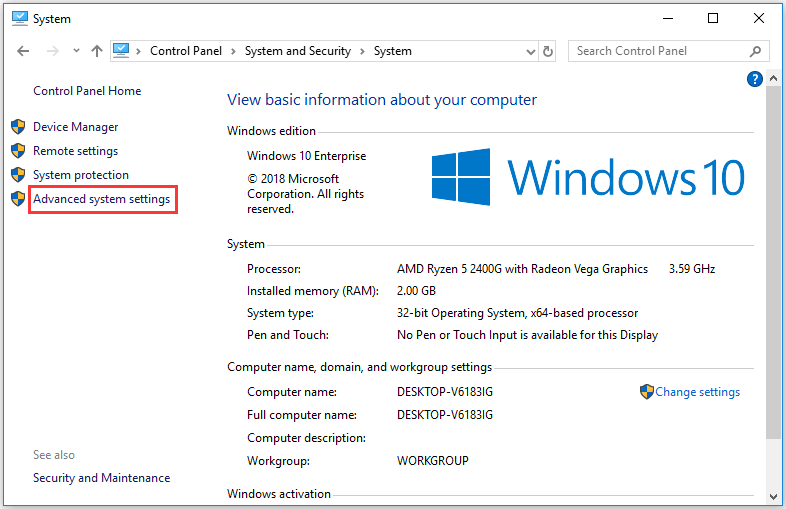The image size is (786, 509).
Task: Click Change settings link
Action: 697,392
